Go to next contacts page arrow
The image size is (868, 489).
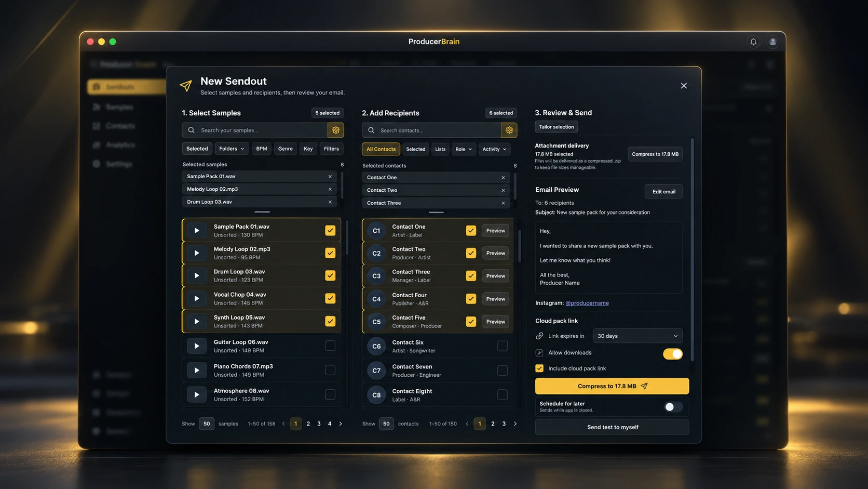point(515,424)
